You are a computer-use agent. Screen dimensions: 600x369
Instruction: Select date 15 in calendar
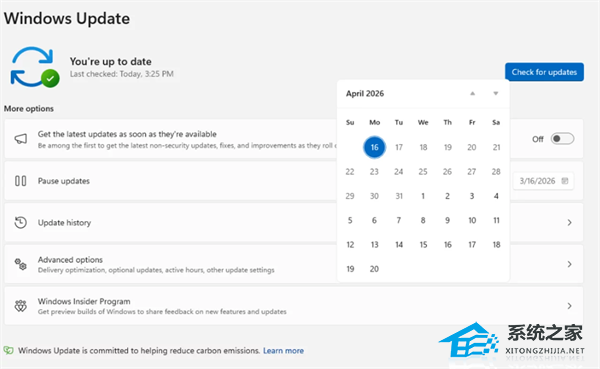pyautogui.click(x=423, y=245)
